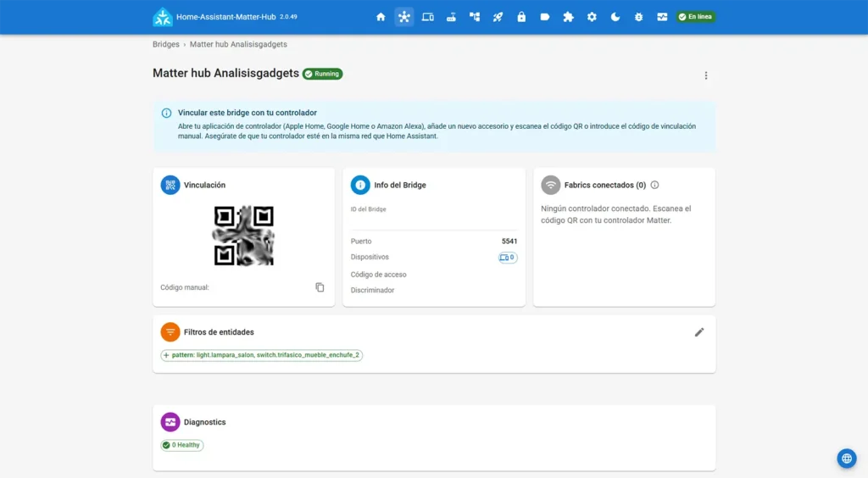Click the devices count chip showing 0

coord(508,258)
